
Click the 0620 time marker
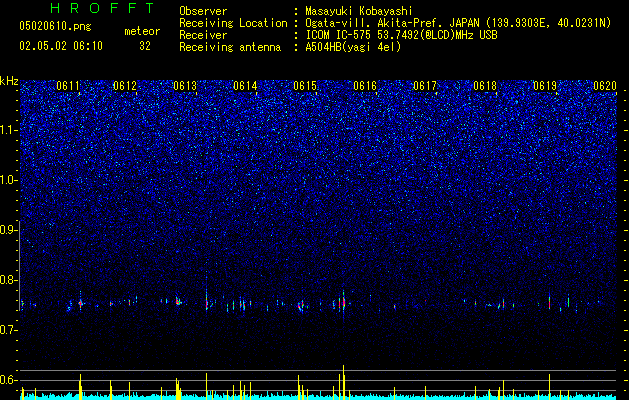tap(605, 86)
